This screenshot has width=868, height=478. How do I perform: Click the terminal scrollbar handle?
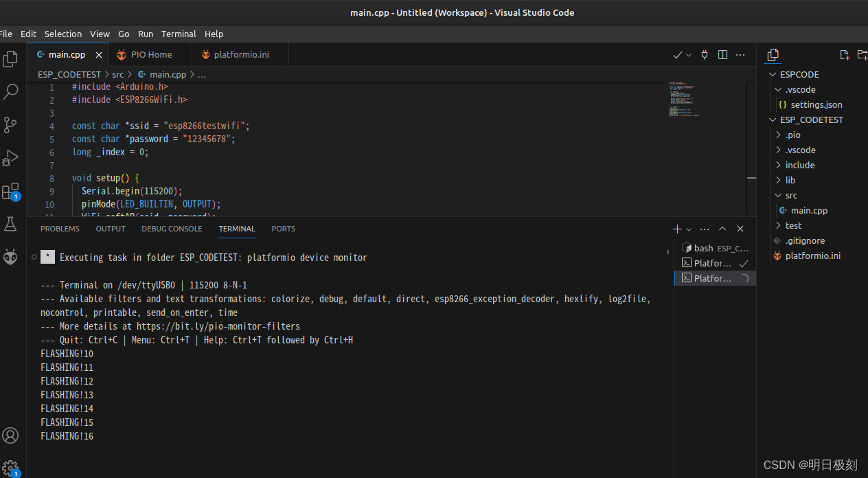[667, 252]
